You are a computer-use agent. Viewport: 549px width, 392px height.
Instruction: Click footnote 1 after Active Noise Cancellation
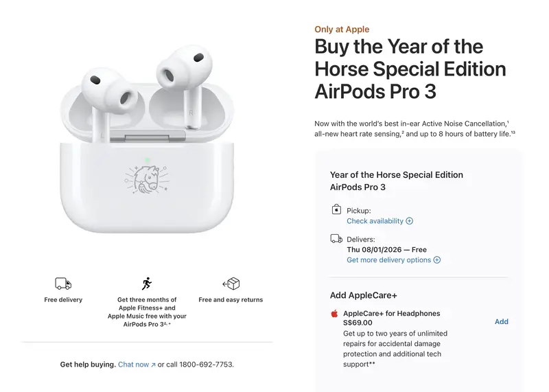tap(508, 121)
